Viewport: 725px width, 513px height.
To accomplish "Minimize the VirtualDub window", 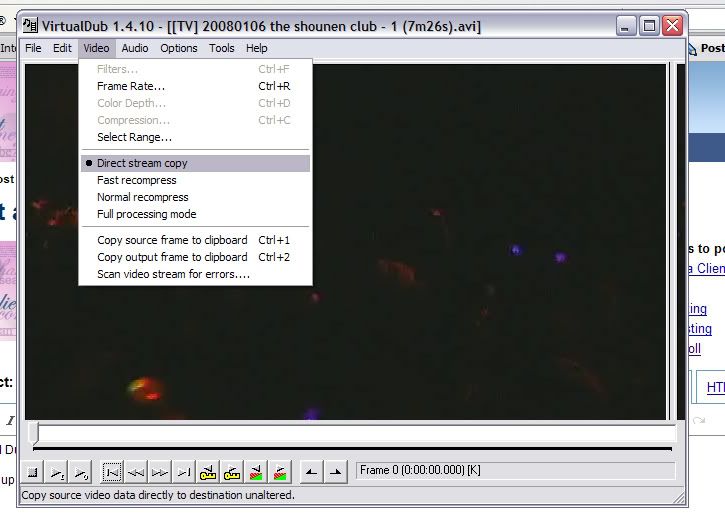I will (625, 25).
